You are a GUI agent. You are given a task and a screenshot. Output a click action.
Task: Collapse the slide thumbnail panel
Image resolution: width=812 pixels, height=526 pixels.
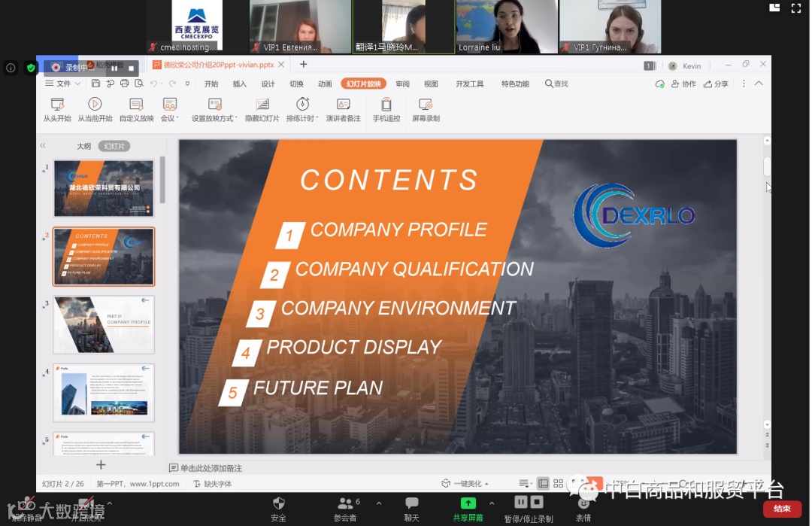pos(43,146)
